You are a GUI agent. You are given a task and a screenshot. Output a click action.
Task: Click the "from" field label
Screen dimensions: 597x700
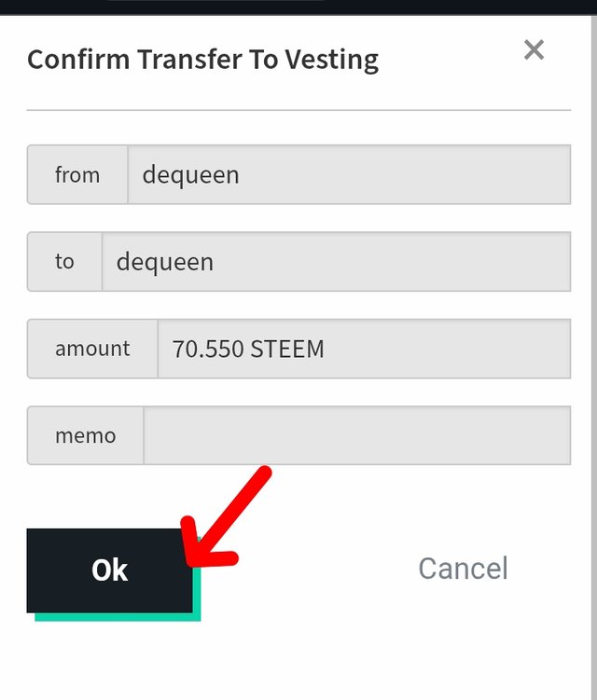pyautogui.click(x=77, y=174)
